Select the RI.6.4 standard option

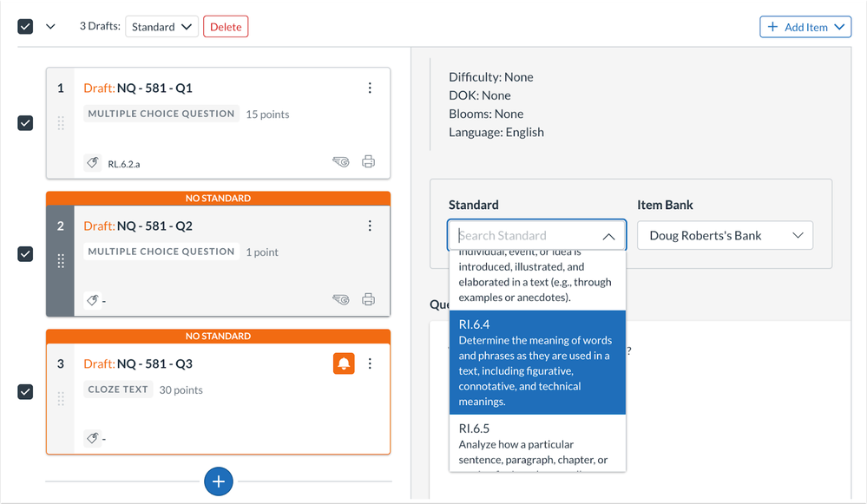536,363
